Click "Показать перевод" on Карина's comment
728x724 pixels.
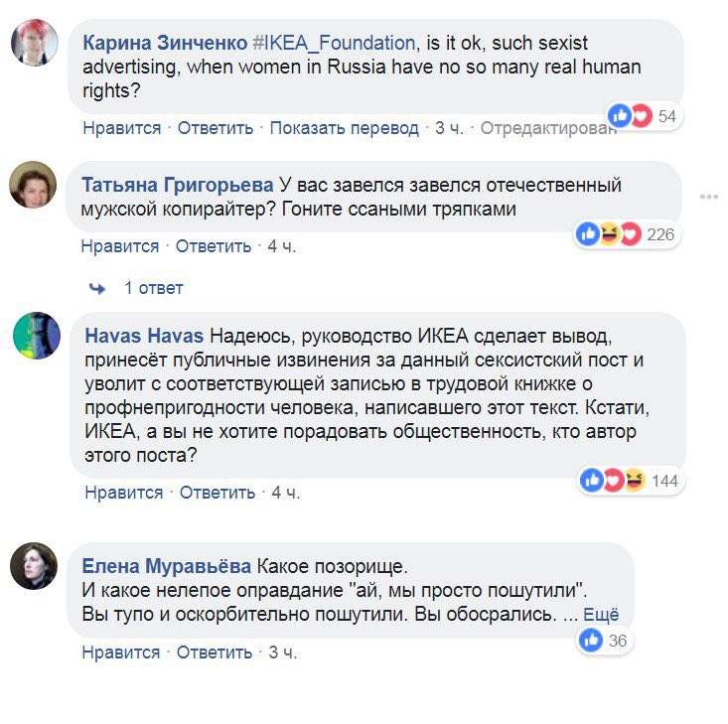pos(344,128)
